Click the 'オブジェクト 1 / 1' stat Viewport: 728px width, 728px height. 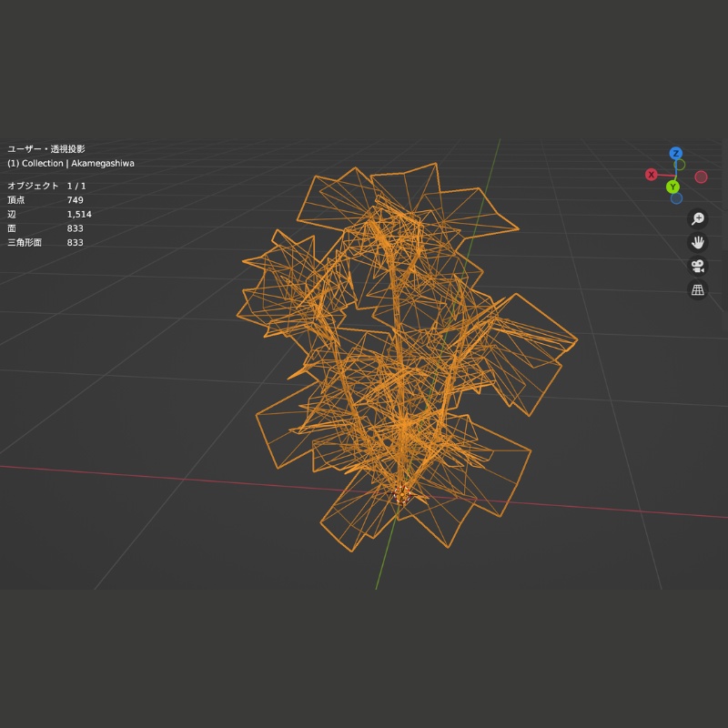[x=46, y=186]
